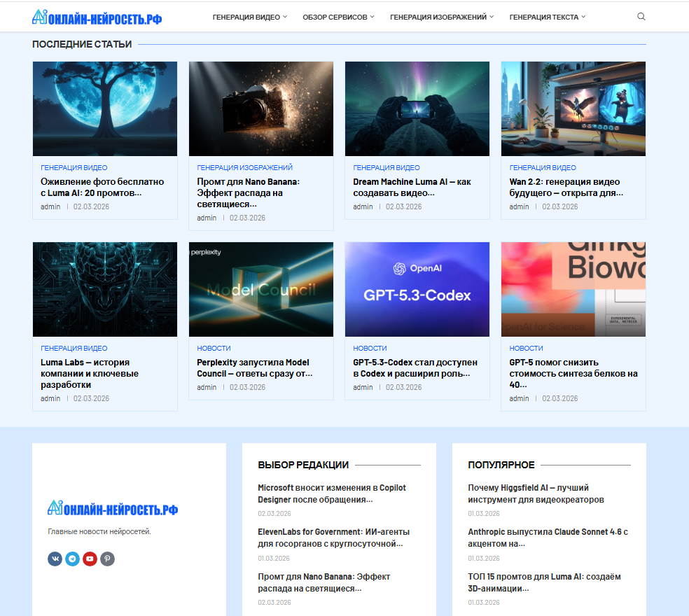Click the Последние статьи section heading
Viewport: 689px width, 616px height.
[82, 44]
